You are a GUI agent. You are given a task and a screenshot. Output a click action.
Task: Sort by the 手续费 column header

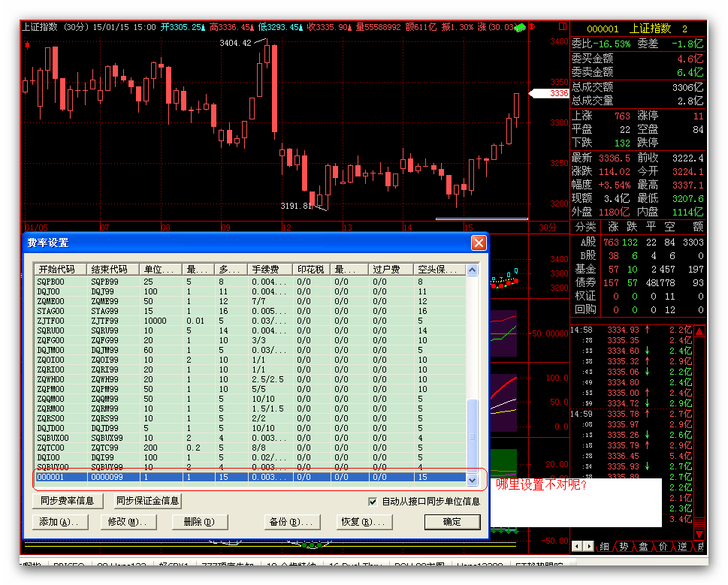269,269
